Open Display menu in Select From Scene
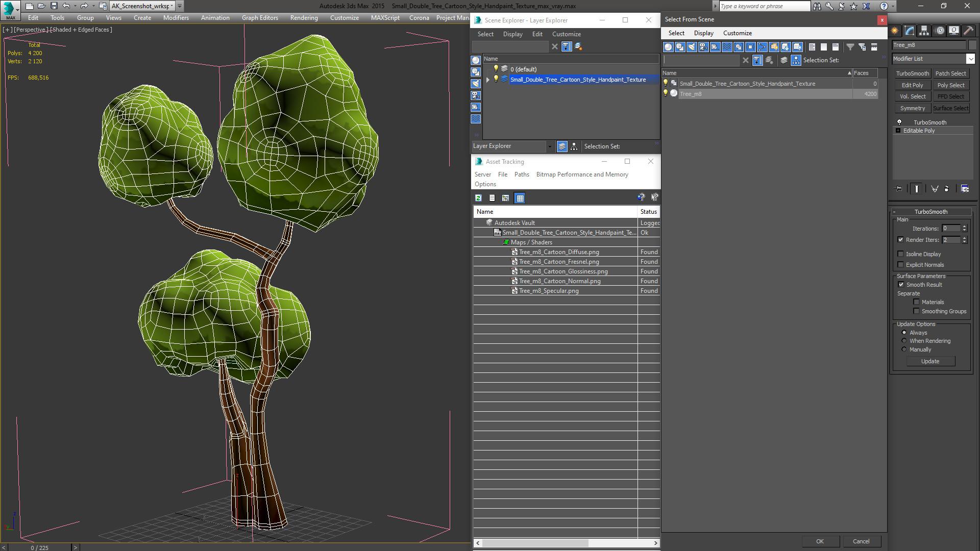 point(703,33)
